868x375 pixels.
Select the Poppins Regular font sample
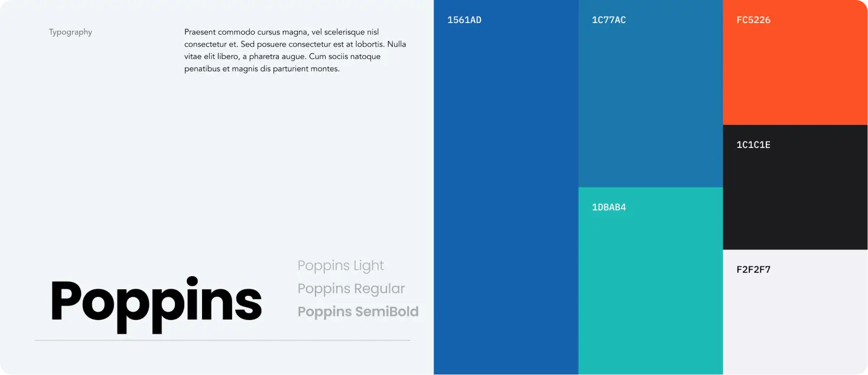[x=352, y=289]
